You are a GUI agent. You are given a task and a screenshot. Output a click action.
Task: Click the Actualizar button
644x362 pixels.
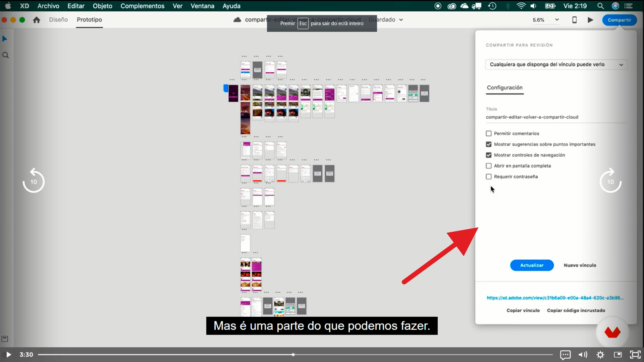click(532, 265)
